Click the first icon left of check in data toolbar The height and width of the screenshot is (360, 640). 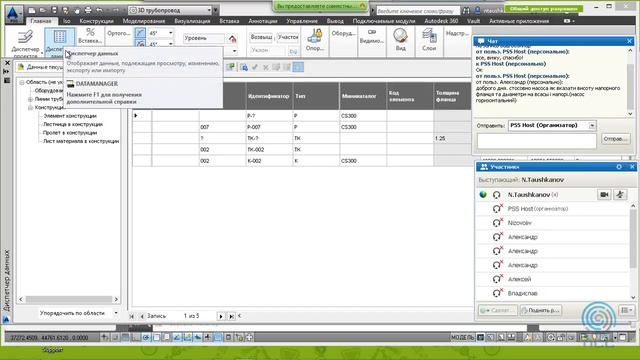click(244, 67)
